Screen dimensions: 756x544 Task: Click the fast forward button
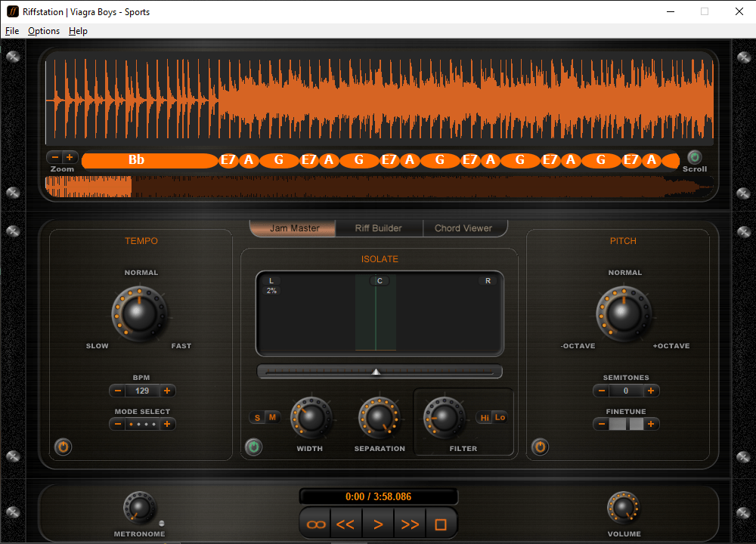point(410,524)
